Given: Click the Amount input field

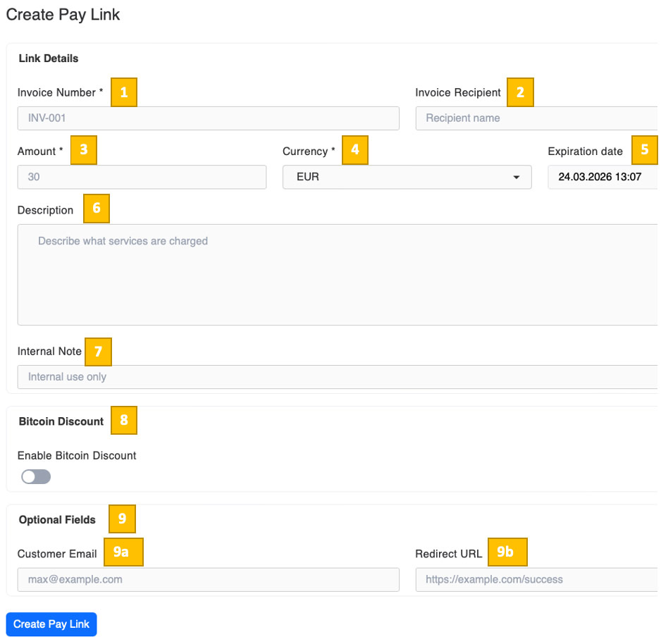Looking at the screenshot, I should click(142, 177).
